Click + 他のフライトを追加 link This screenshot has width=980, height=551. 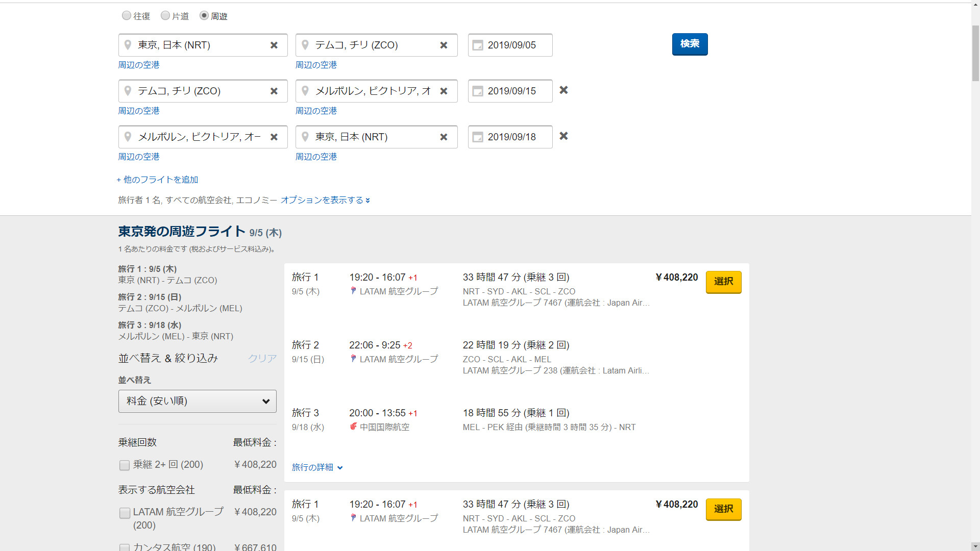(x=158, y=180)
